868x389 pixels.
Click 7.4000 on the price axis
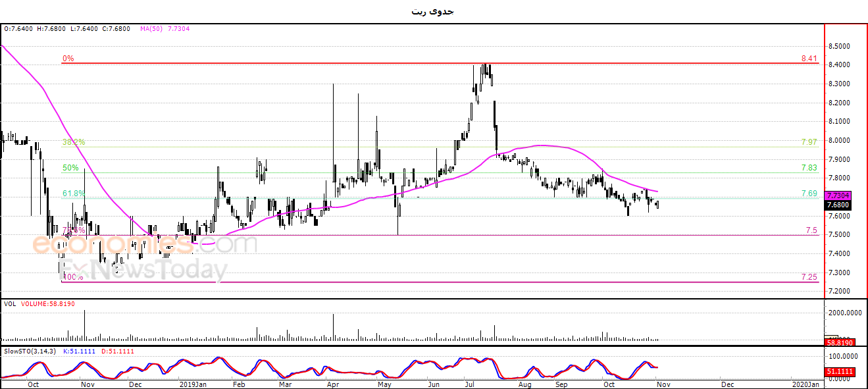(840, 253)
